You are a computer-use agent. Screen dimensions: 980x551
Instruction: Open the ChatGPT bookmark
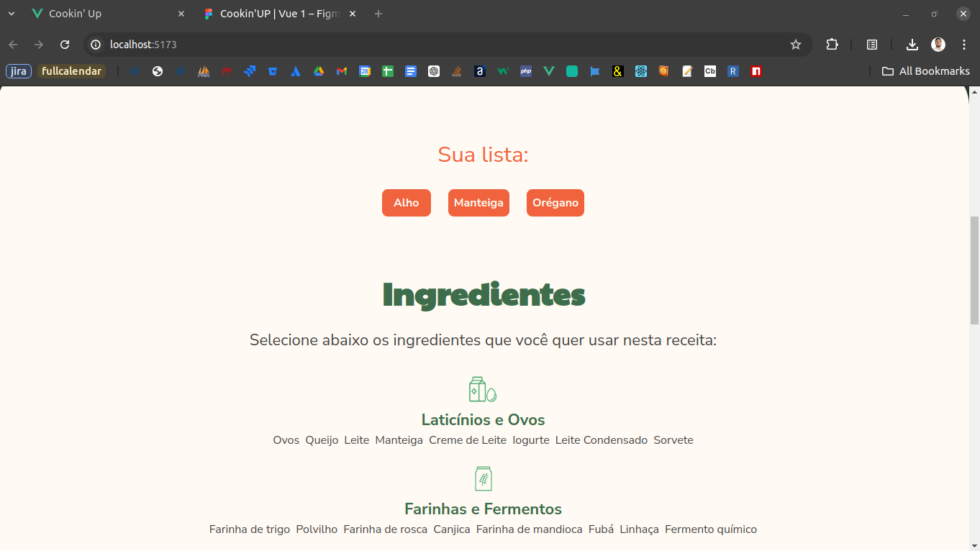pyautogui.click(x=434, y=71)
